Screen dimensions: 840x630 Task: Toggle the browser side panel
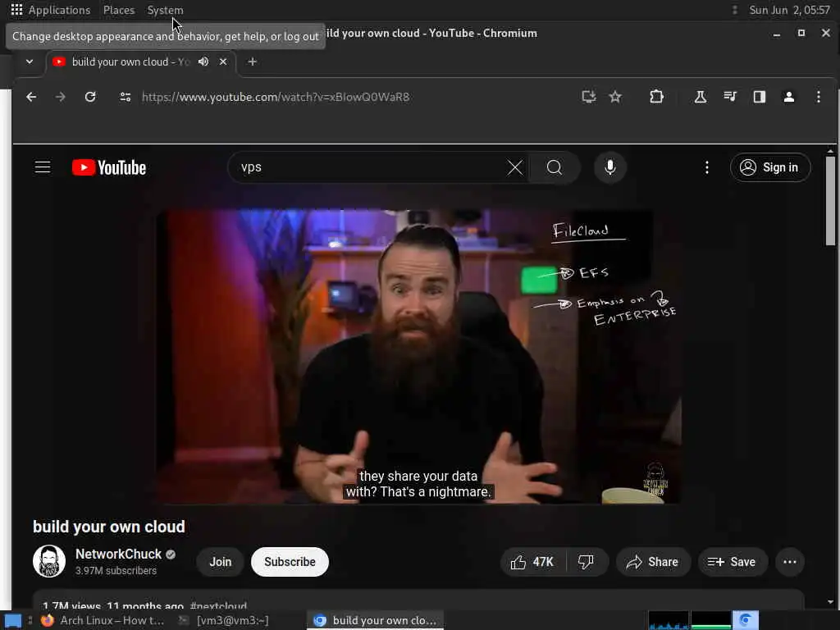click(x=759, y=97)
